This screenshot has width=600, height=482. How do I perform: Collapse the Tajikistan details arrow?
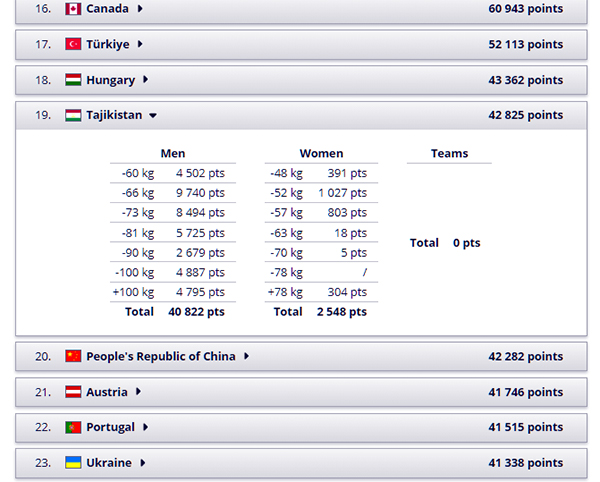153,116
